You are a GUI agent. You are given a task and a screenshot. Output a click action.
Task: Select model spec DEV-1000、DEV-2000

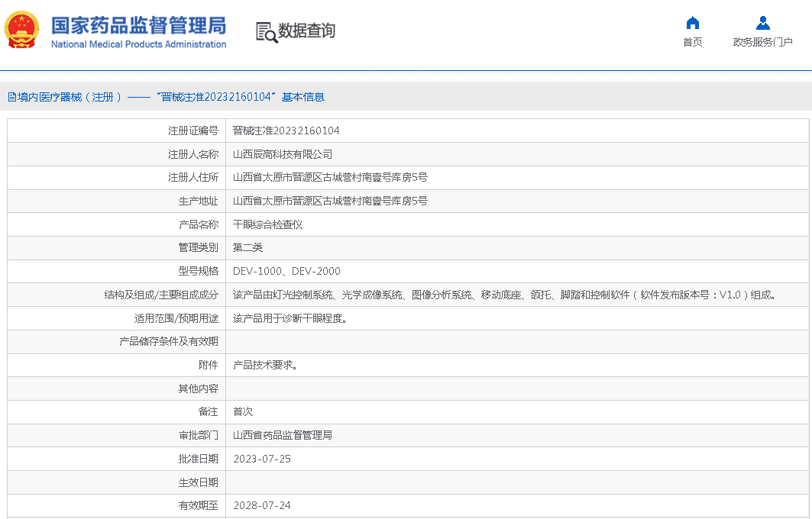pyautogui.click(x=286, y=271)
